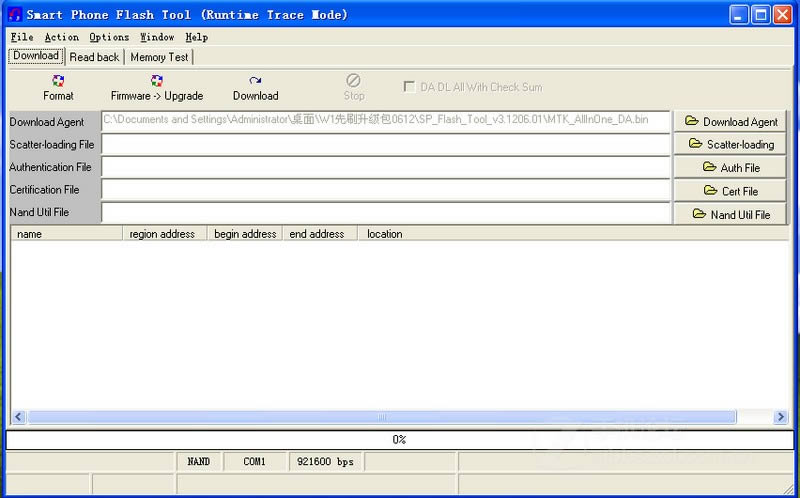Click the Format toolbar icon

click(x=58, y=81)
